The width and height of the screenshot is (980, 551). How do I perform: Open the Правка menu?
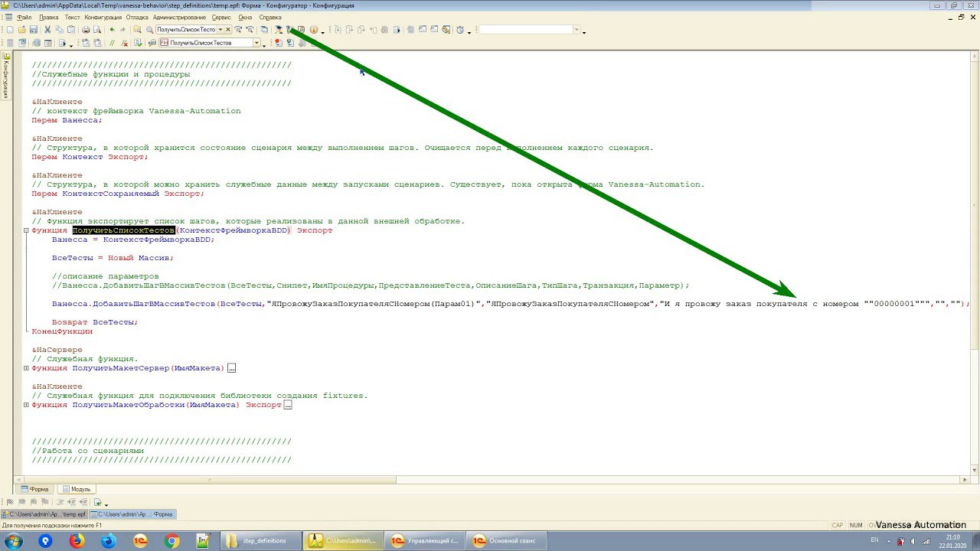48,17
